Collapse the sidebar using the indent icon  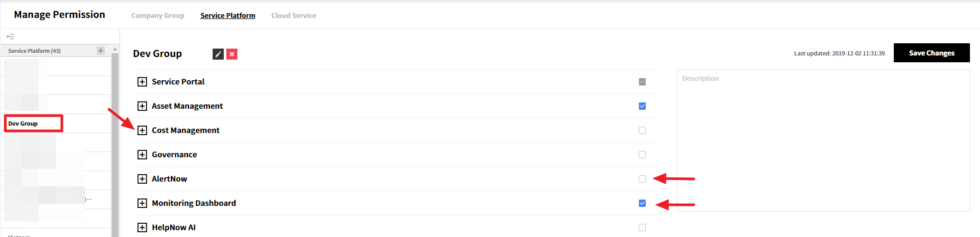[10, 36]
